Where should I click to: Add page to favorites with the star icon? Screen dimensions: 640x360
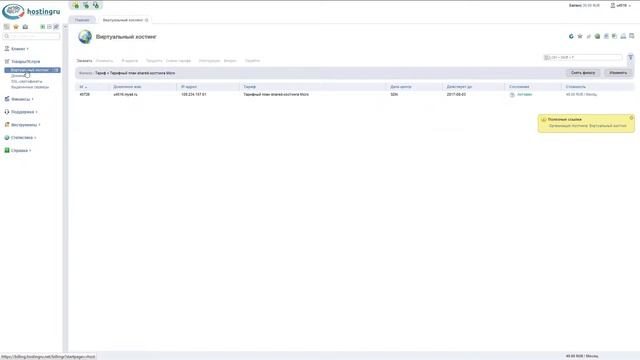click(x=580, y=36)
